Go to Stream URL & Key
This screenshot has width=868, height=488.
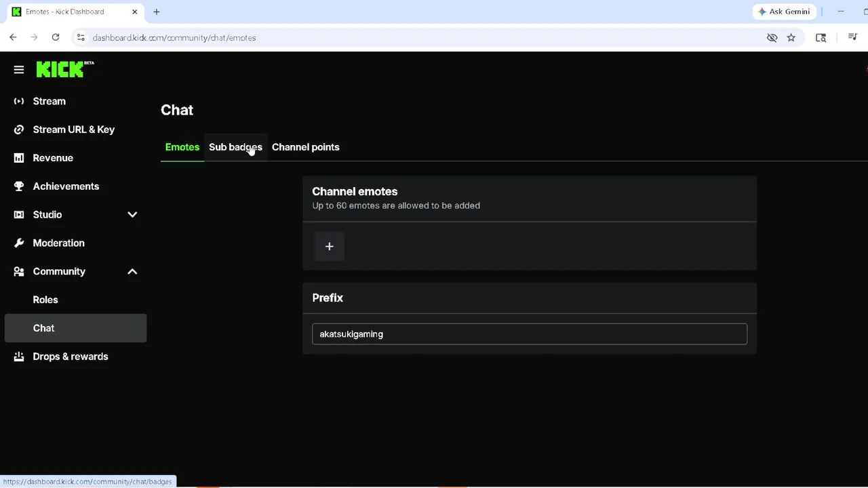75,129
